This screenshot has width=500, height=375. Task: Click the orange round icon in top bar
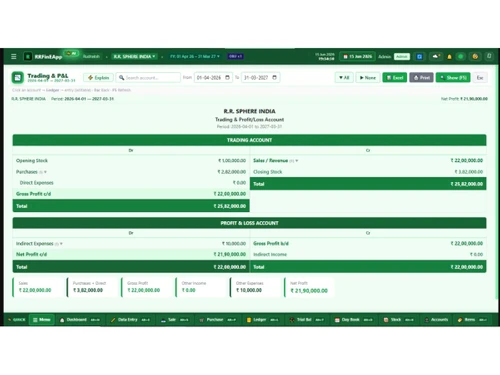[x=475, y=56]
